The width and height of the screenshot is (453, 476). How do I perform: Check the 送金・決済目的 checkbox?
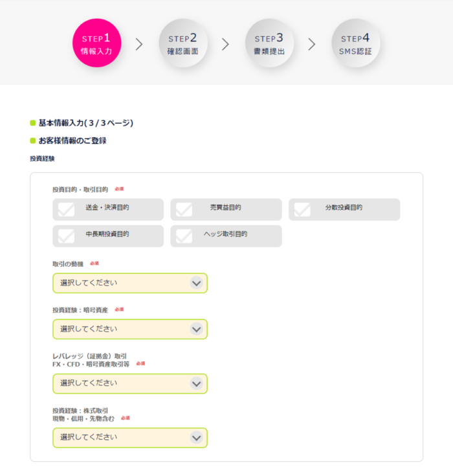click(x=108, y=209)
